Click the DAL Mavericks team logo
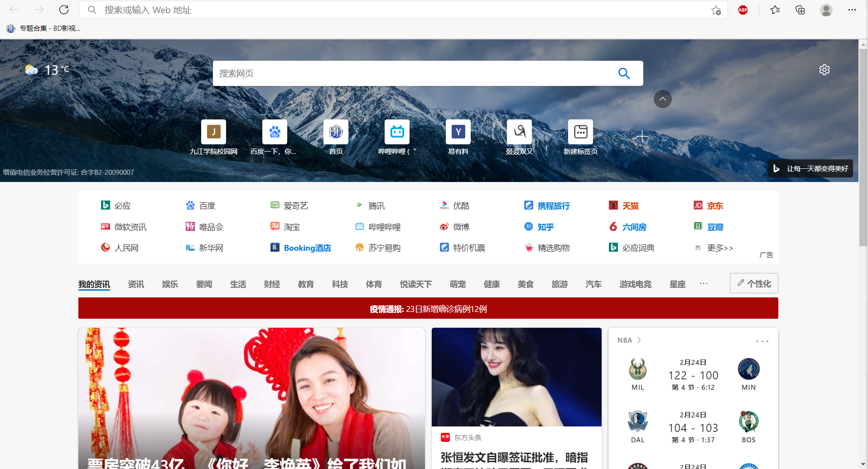Image resolution: width=868 pixels, height=469 pixels. pos(638,421)
